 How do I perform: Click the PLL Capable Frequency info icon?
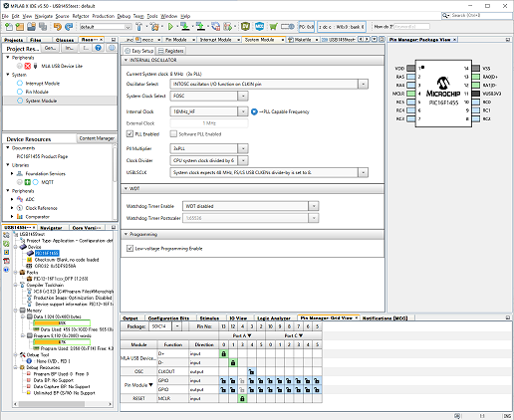click(x=254, y=111)
